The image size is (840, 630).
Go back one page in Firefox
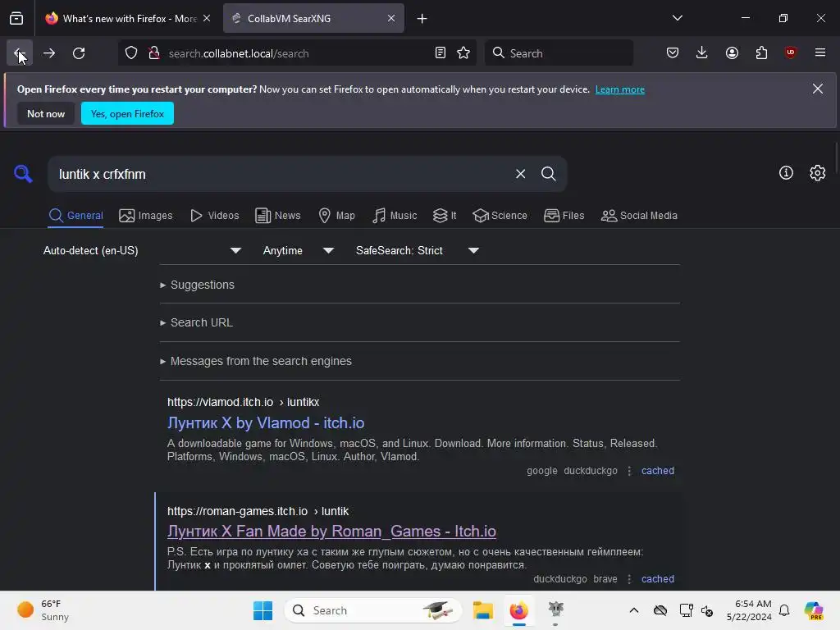tap(20, 53)
